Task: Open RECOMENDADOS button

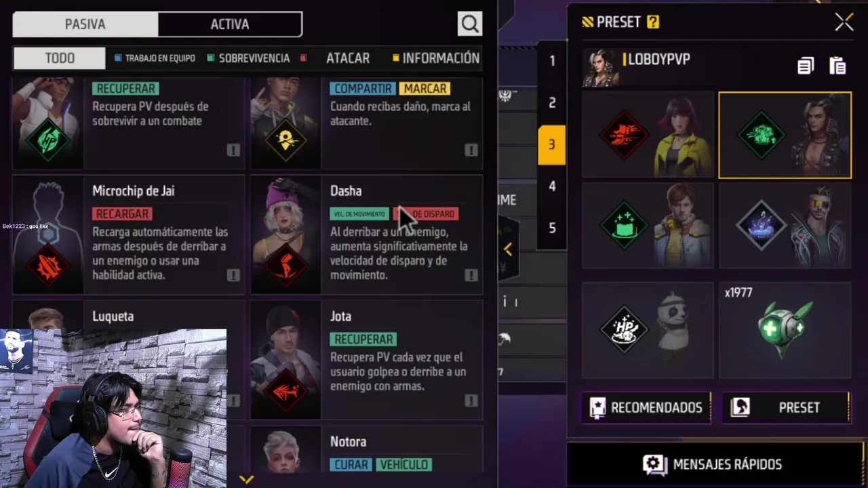Action: pyautogui.click(x=647, y=407)
